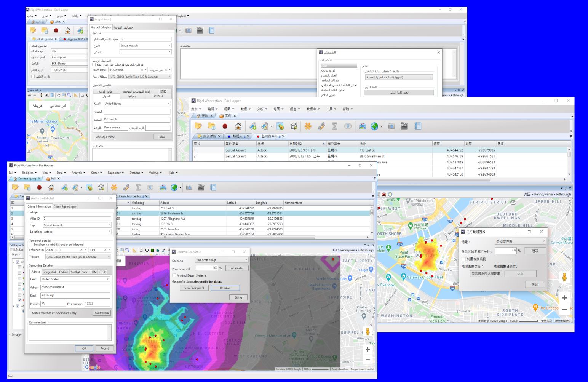Click the sigma icon in Chinese window toolbar

point(334,126)
